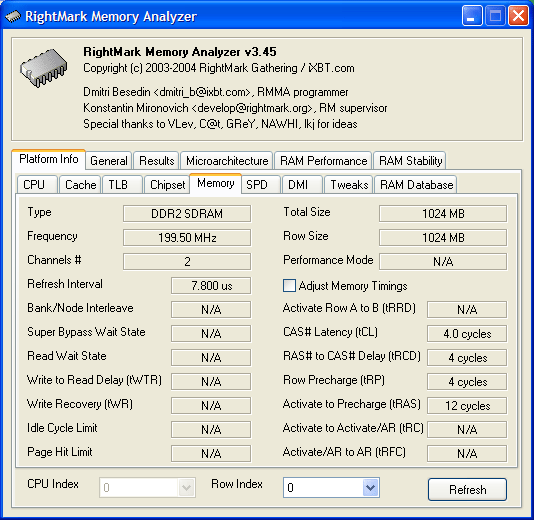
Task: View the SPD sub-tab
Action: tap(261, 185)
